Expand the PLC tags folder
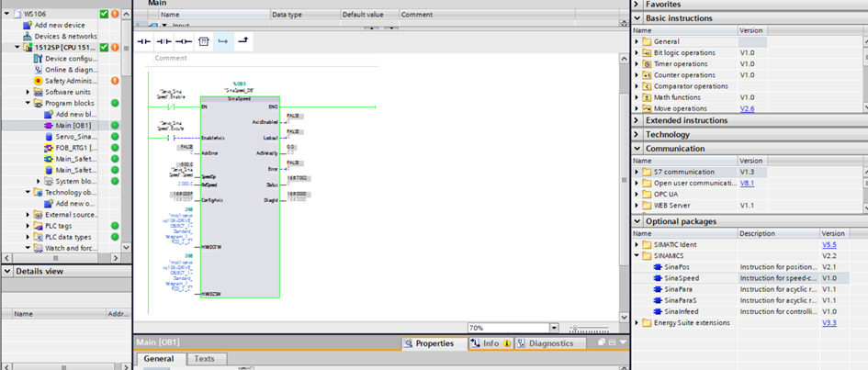The height and width of the screenshot is (370, 868). click(28, 226)
